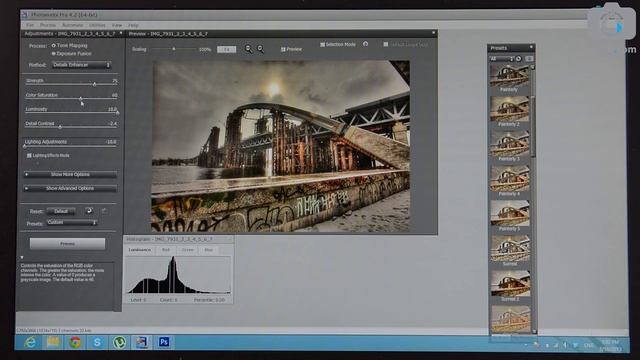Click the greyed undo icon in Reset row
This screenshot has height=360, width=640.
tap(104, 211)
